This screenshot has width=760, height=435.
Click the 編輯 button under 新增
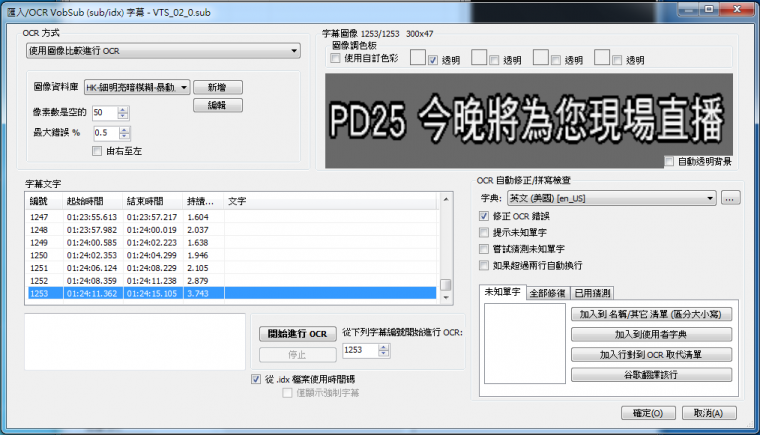click(x=218, y=105)
